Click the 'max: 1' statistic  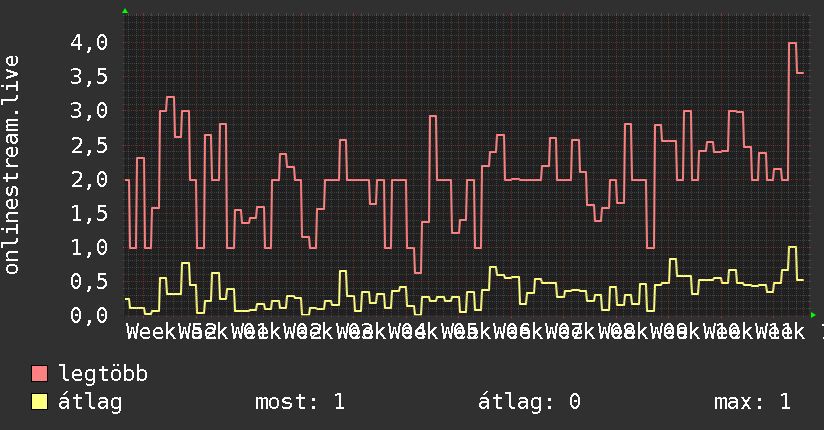coord(753,402)
